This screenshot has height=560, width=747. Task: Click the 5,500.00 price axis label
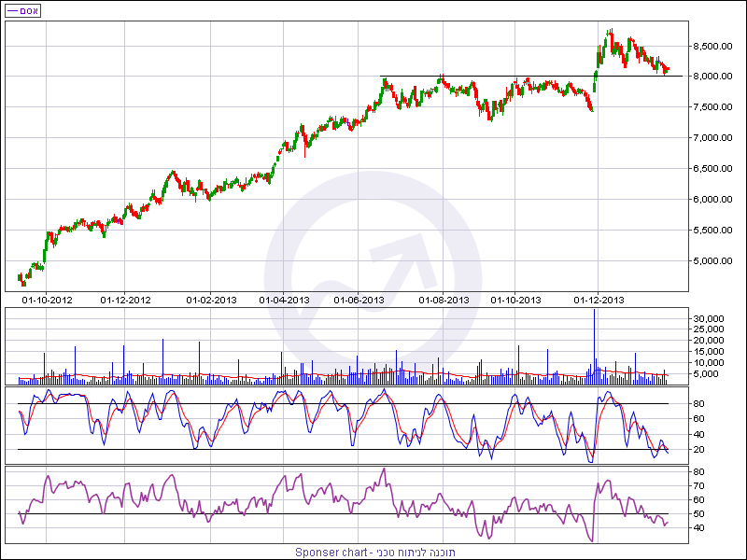[x=712, y=230]
